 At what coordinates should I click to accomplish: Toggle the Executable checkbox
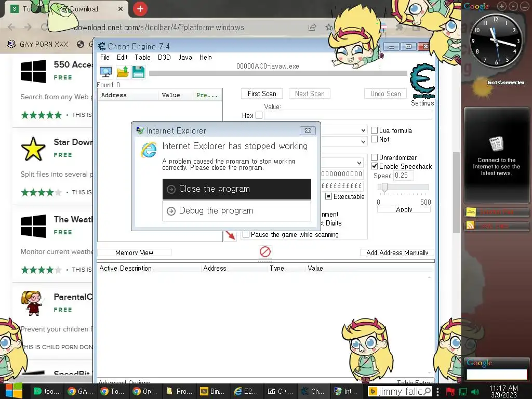coord(328,196)
